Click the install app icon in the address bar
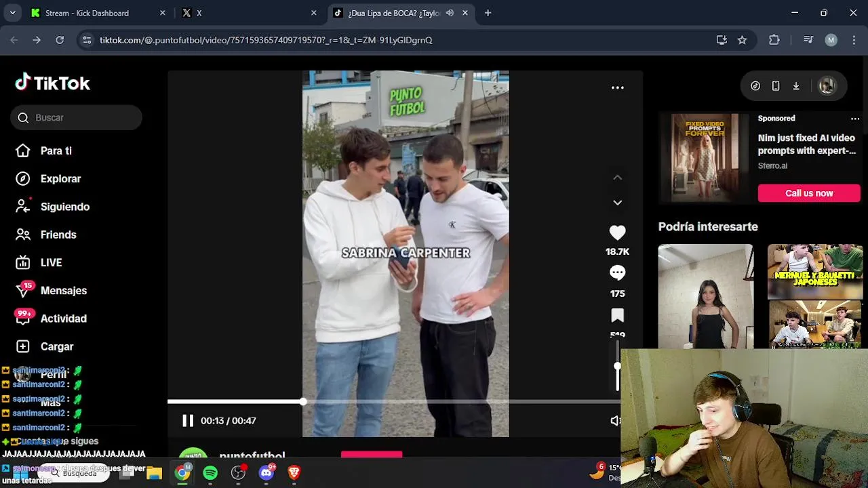 [722, 40]
